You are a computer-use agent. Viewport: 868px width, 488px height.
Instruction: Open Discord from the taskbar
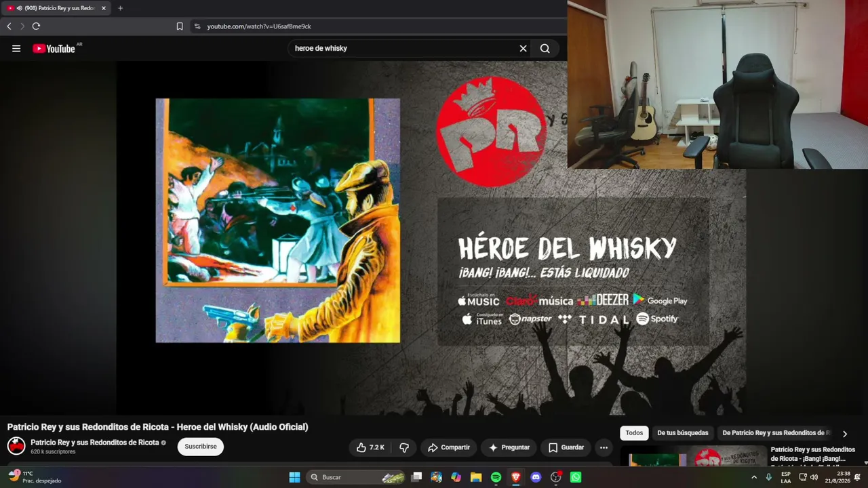(536, 477)
